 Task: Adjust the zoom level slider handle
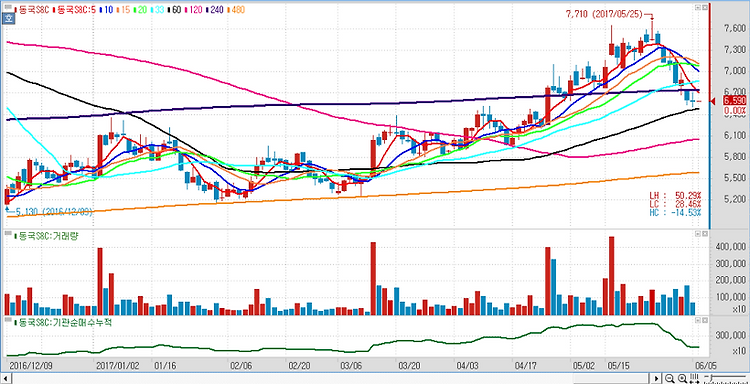click(x=712, y=377)
